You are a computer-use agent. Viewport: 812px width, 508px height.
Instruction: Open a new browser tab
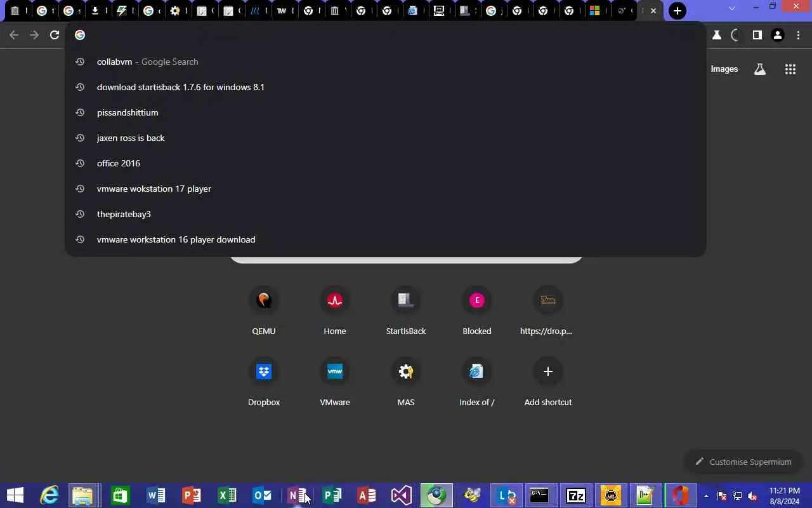coord(678,11)
